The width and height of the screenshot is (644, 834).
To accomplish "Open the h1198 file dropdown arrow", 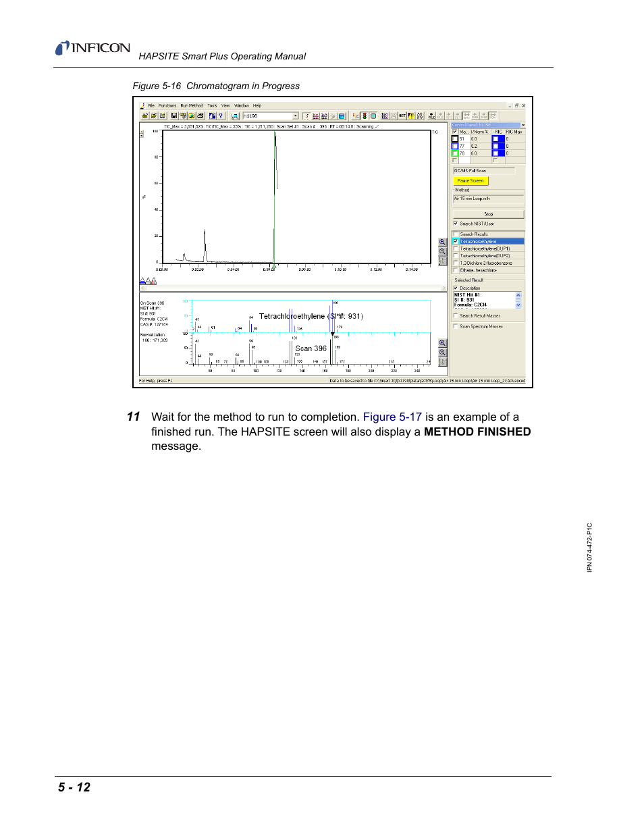I will tap(296, 116).
